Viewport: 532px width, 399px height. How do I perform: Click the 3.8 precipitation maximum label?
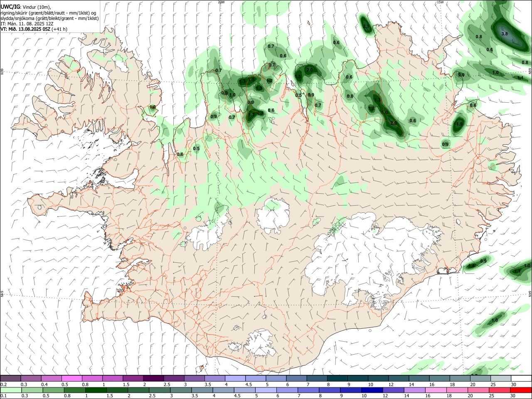pos(505,34)
